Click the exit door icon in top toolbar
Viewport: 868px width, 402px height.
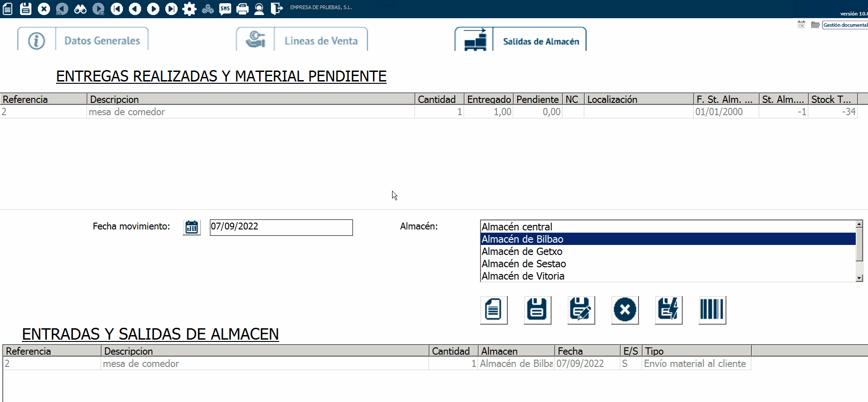pyautogui.click(x=276, y=9)
